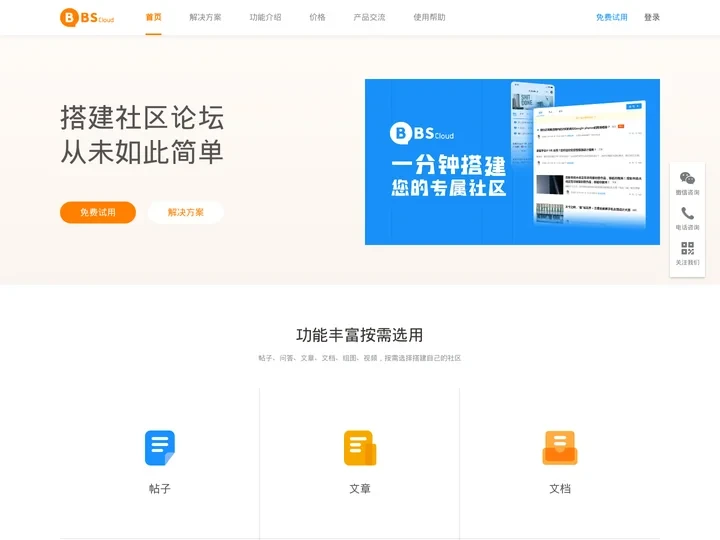Click the blue BBS Cloud promo banner
The height and width of the screenshot is (540, 720).
click(x=512, y=162)
